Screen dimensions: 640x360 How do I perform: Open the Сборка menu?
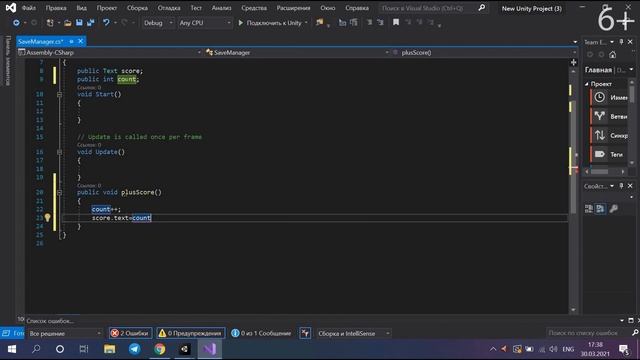click(x=137, y=8)
